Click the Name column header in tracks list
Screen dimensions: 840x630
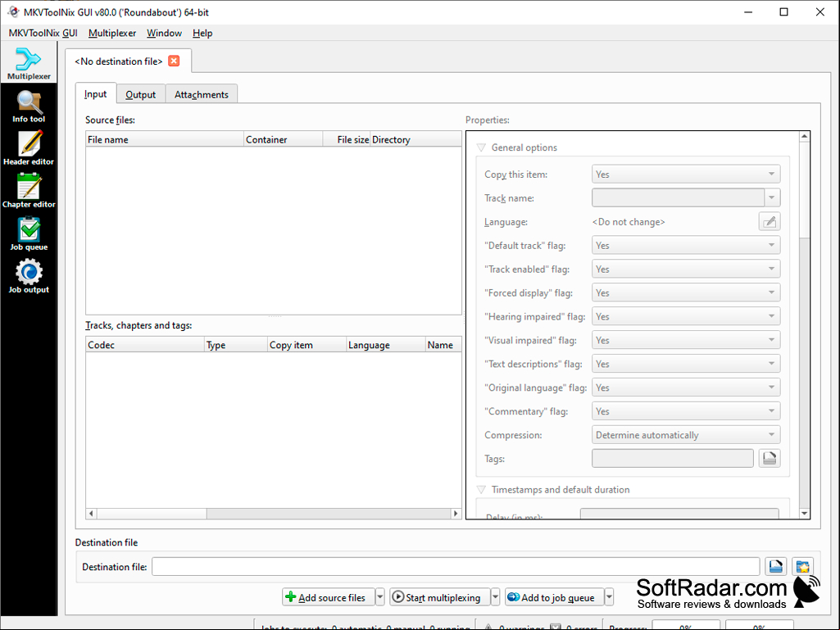click(x=443, y=345)
